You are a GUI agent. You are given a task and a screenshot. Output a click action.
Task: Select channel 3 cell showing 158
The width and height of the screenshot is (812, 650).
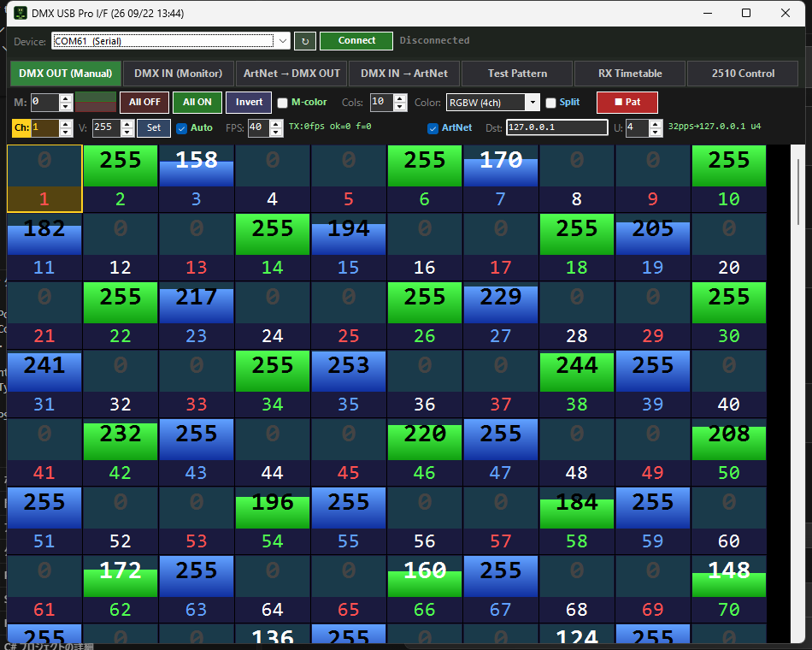[197, 179]
